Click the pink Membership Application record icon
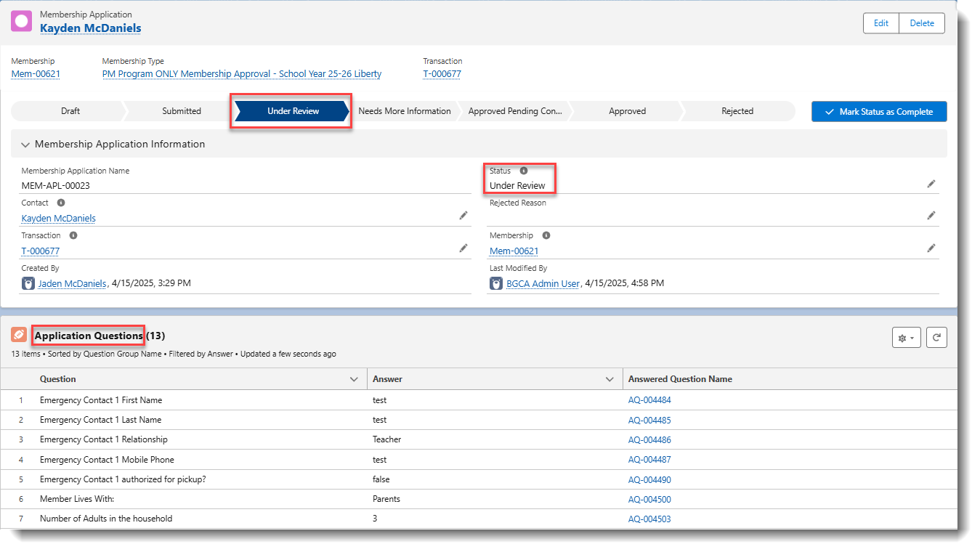The image size is (980, 552). 20,21
